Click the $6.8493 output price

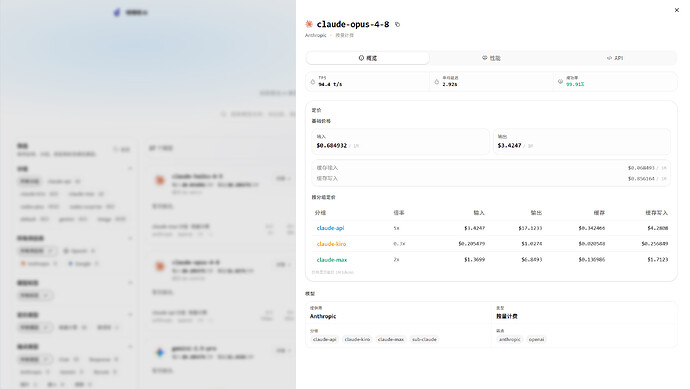pos(532,260)
